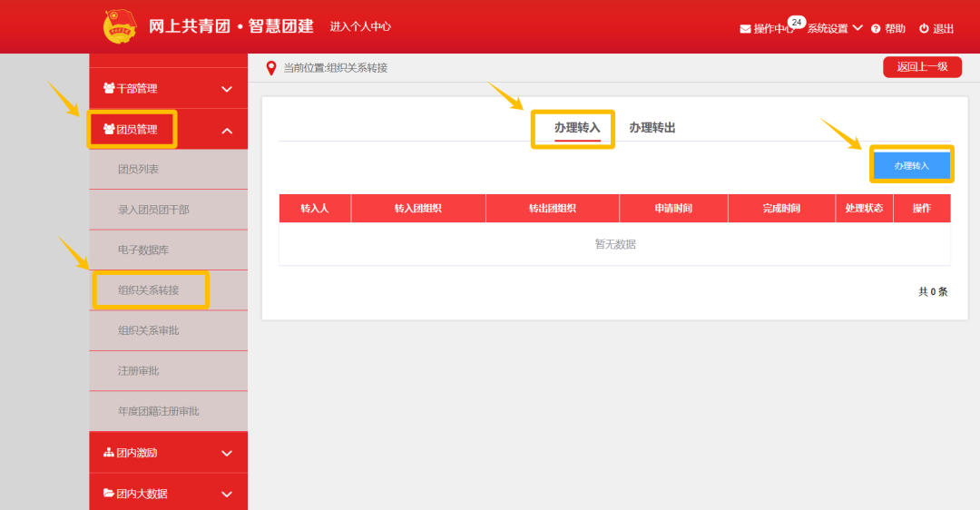Image resolution: width=980 pixels, height=510 pixels.
Task: Click the blue 办理转入 button
Action: click(911, 166)
